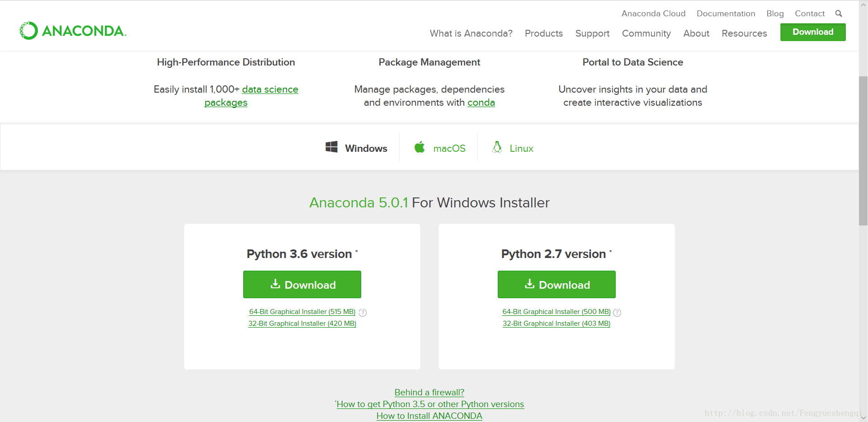
Task: Click help icon beside 515 MB installer
Action: coord(363,313)
